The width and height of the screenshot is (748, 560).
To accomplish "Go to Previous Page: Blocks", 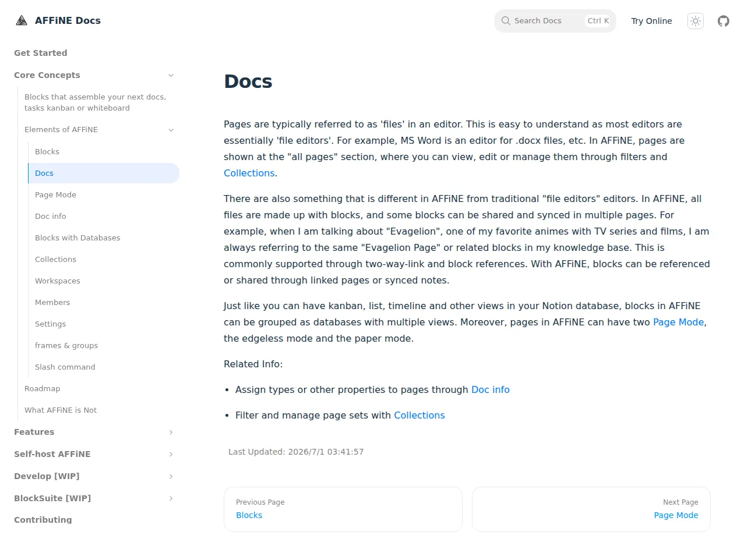I will click(343, 509).
